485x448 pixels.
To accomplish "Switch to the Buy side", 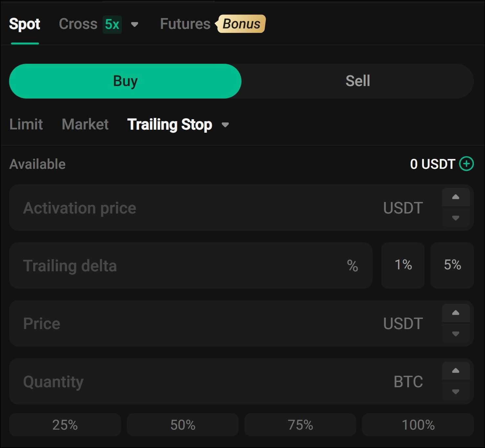I will coord(125,81).
